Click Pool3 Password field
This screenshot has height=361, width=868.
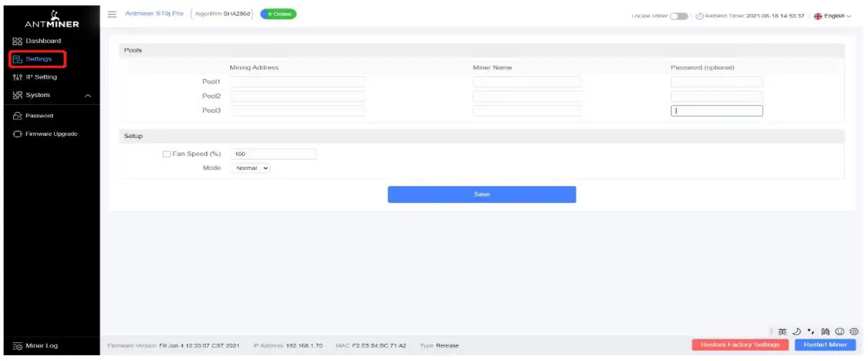pos(717,111)
